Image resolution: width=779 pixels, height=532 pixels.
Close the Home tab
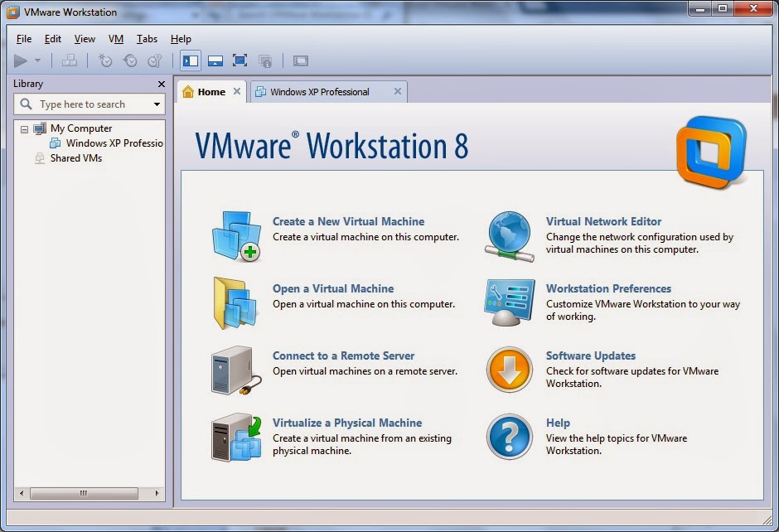(237, 91)
